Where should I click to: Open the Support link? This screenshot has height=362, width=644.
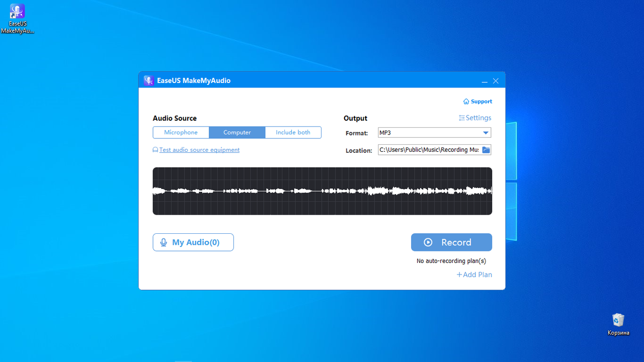(477, 102)
